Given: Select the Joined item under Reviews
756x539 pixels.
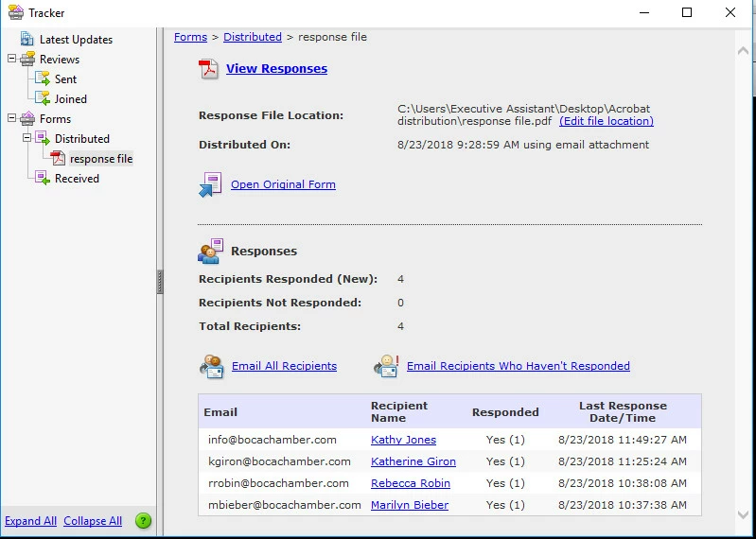Looking at the screenshot, I should (x=70, y=98).
